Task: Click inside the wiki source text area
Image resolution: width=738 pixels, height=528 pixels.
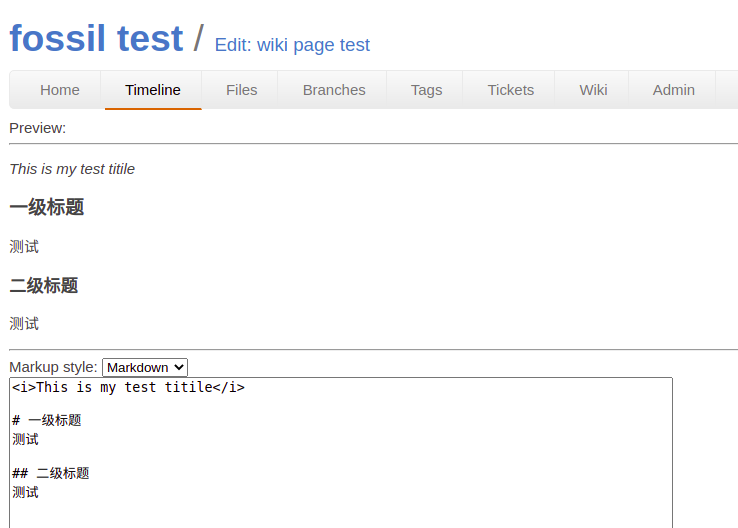Action: point(341,452)
